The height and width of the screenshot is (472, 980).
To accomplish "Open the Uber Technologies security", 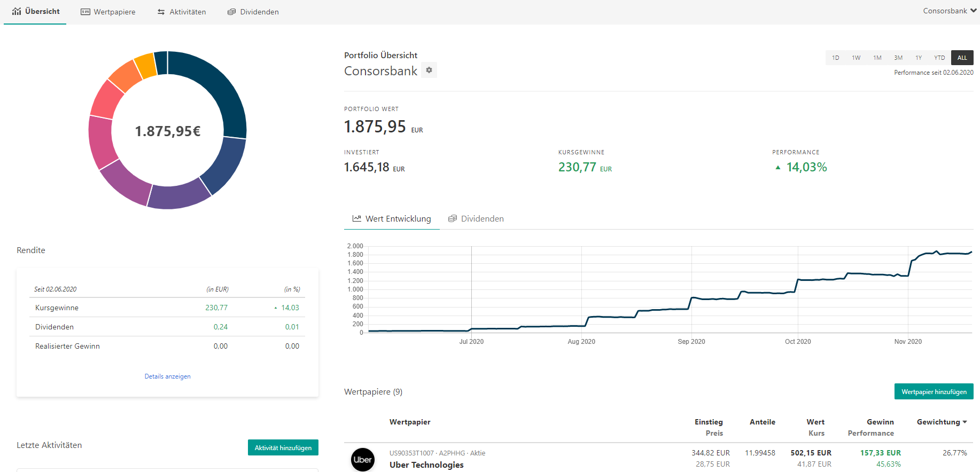I will (x=426, y=465).
